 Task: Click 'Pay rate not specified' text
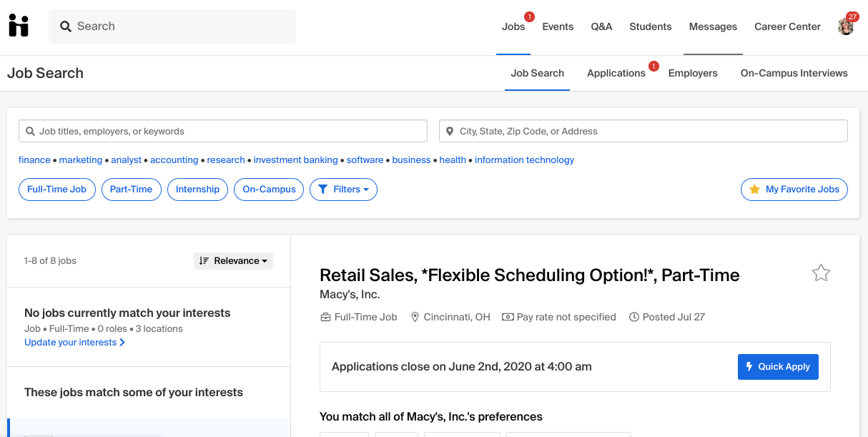(566, 317)
